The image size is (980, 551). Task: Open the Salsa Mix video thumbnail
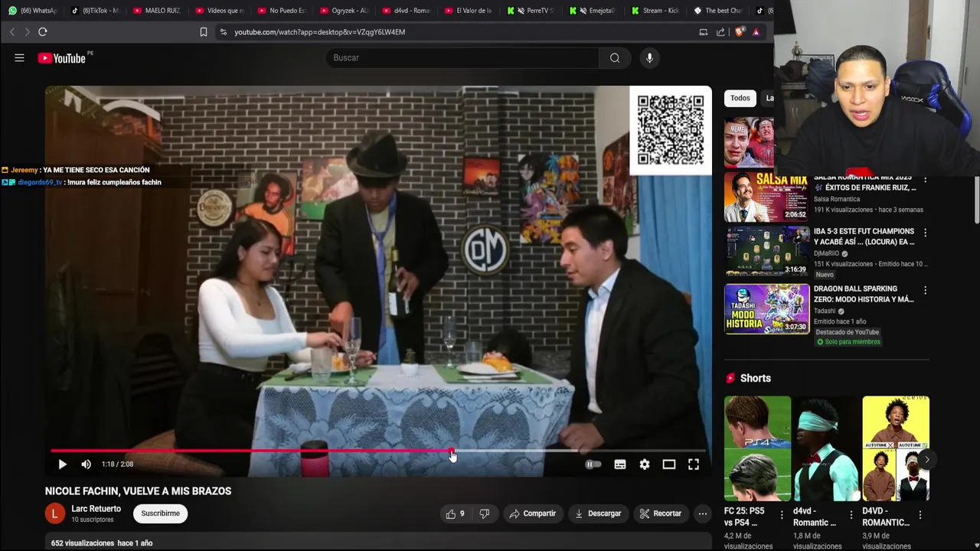coord(766,197)
